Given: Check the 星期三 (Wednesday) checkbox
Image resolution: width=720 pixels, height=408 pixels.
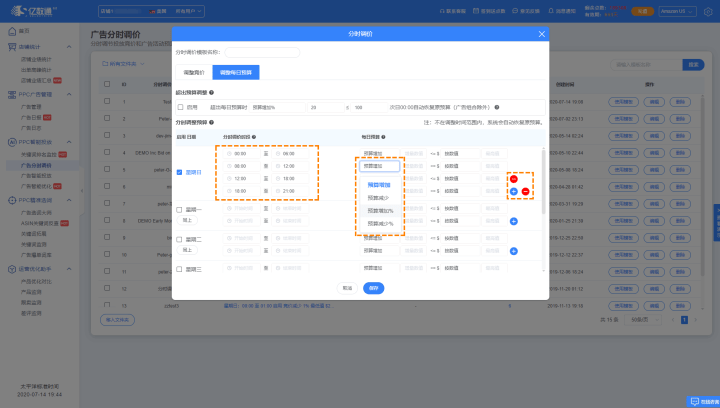Looking at the screenshot, I should click(179, 269).
